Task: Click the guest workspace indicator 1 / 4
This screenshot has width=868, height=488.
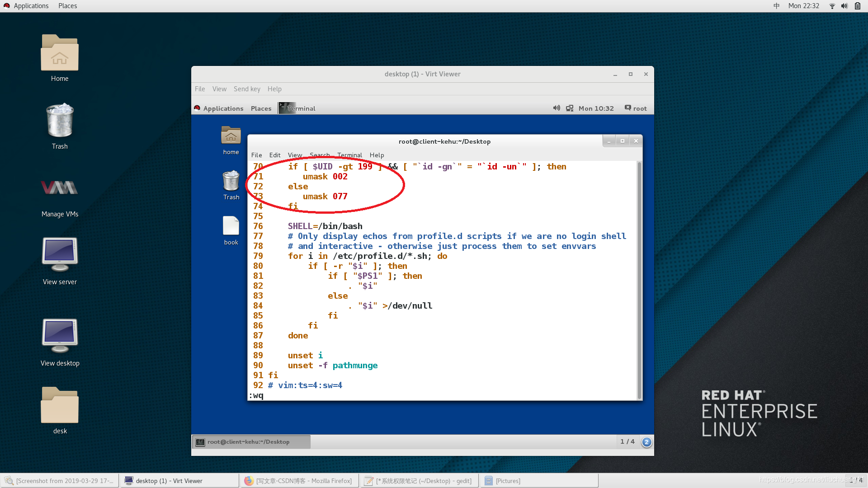Action: pyautogui.click(x=627, y=442)
